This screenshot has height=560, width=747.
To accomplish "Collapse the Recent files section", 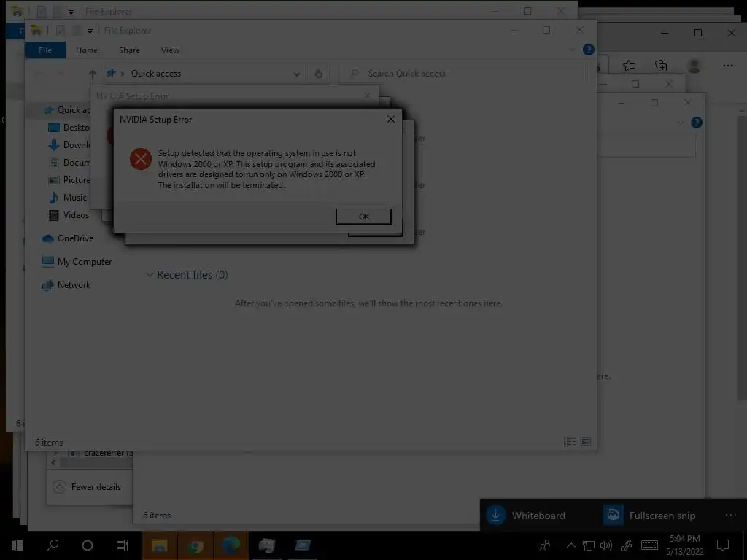I will coord(149,275).
